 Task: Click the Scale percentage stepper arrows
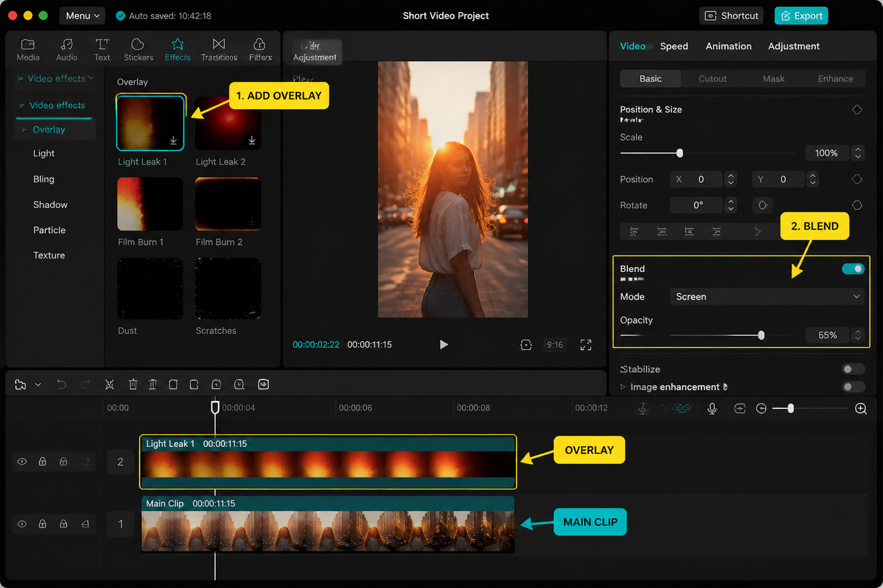tap(857, 153)
